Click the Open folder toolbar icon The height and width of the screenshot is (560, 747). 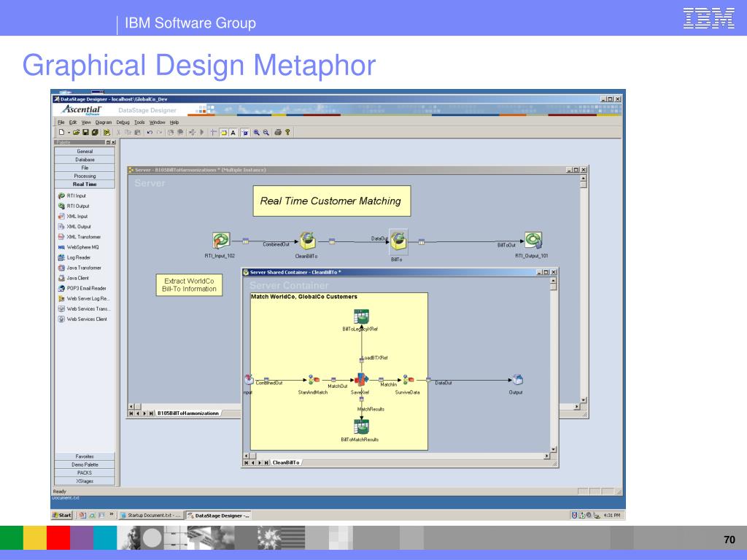(76, 133)
